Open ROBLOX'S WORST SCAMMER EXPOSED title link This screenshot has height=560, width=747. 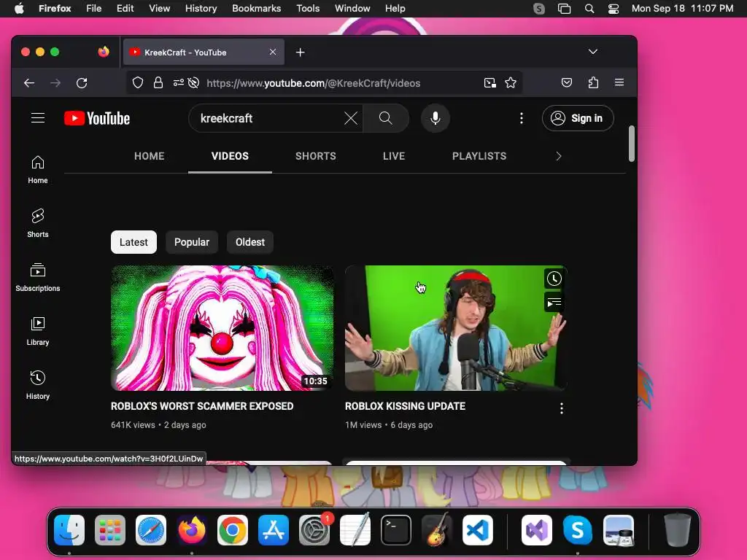click(202, 406)
